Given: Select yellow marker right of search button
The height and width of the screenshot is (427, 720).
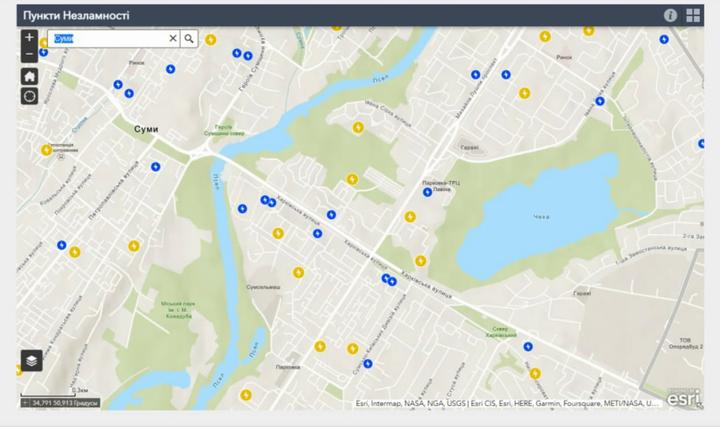Looking at the screenshot, I should 210,40.
